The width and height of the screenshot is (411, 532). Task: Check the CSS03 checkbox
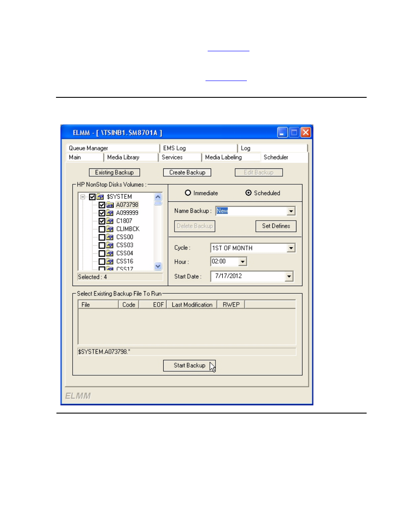point(102,246)
